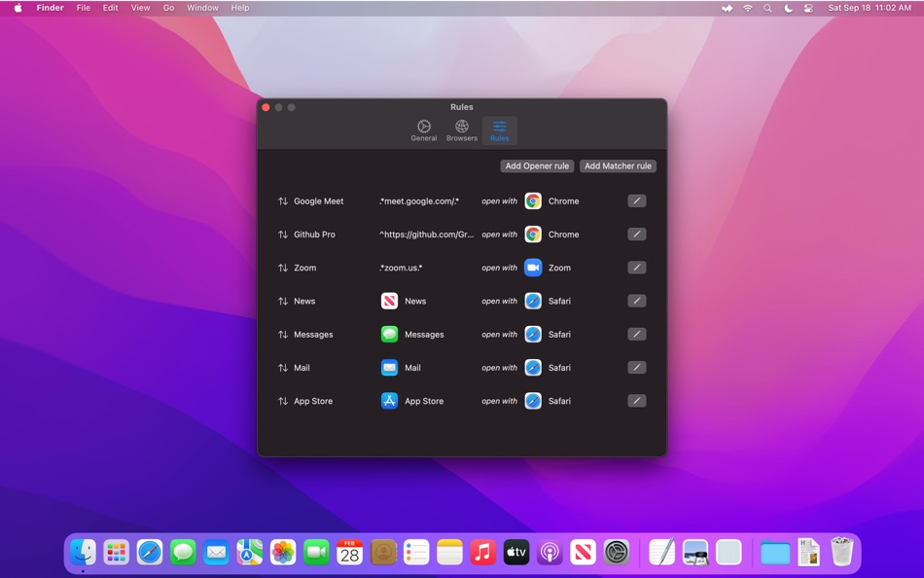Open the Window menu
This screenshot has height=578, width=924.
pos(202,8)
